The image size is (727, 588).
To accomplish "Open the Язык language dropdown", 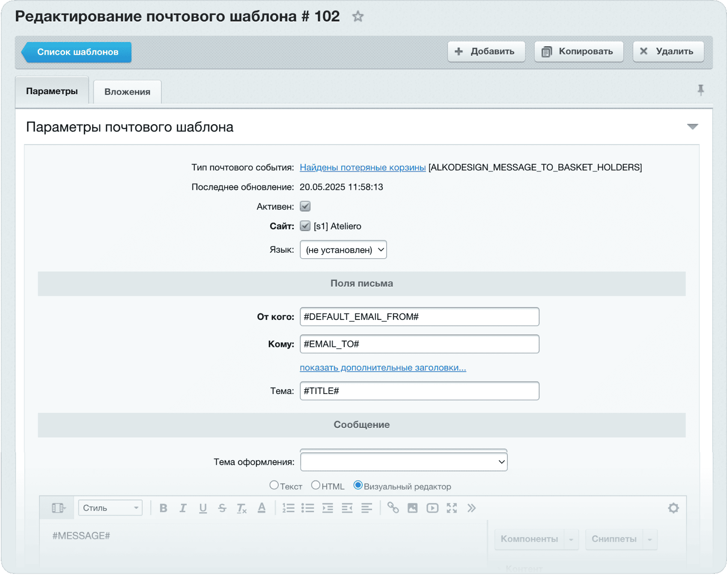I will (343, 250).
